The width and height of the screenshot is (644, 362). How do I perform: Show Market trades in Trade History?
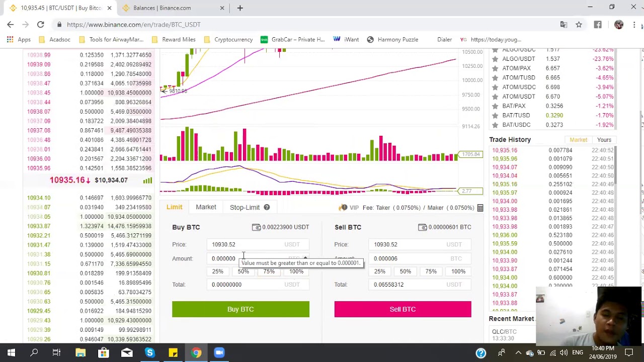[x=578, y=140]
